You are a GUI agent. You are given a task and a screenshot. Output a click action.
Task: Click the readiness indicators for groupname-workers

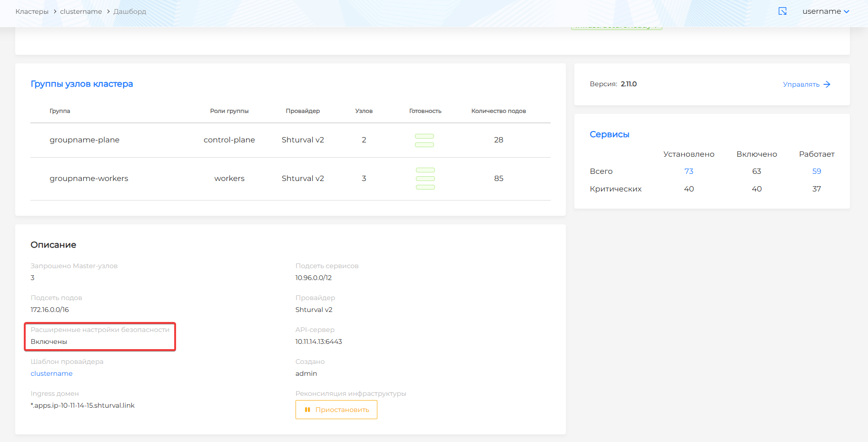[x=425, y=178]
